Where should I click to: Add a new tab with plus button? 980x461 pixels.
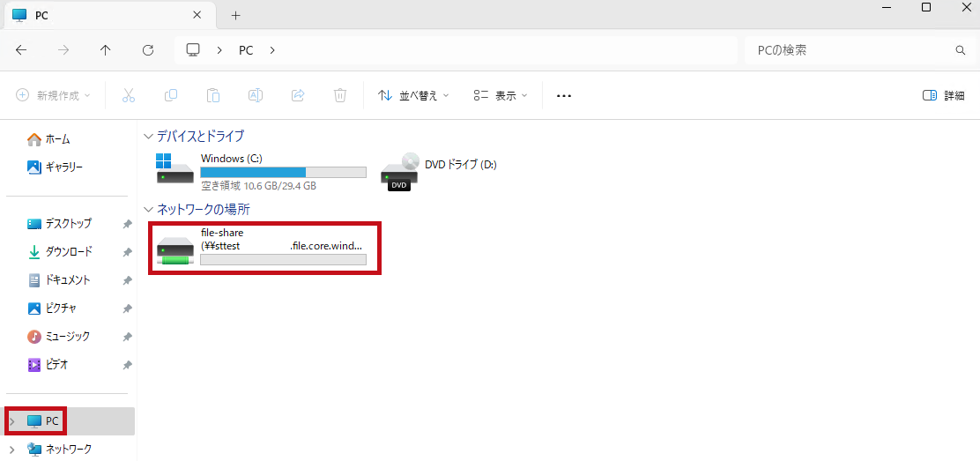235,15
